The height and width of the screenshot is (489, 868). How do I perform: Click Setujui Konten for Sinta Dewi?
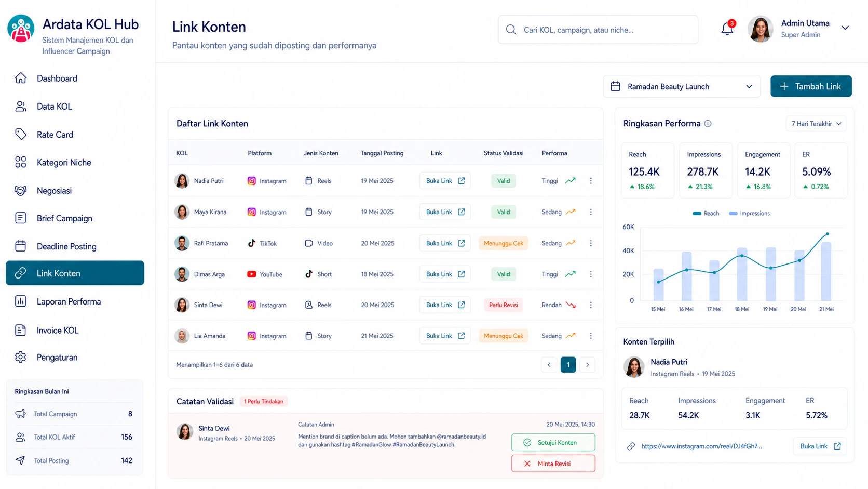[x=553, y=443]
